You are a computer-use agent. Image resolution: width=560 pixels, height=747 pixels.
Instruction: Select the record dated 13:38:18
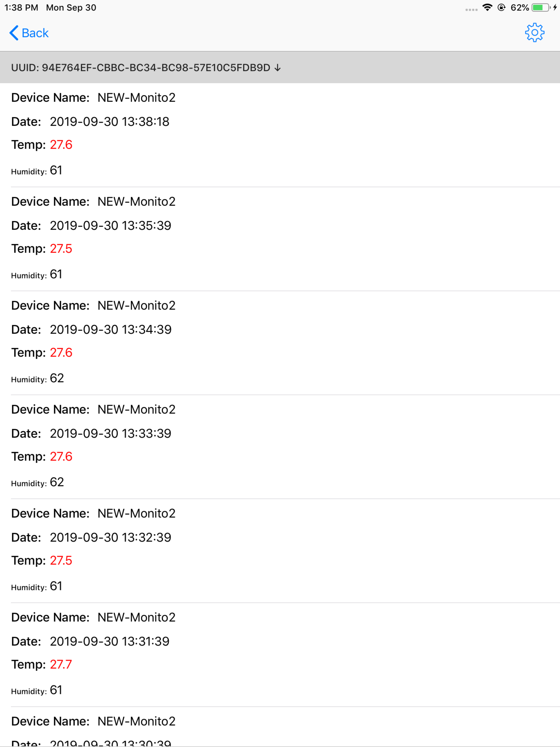(280, 135)
